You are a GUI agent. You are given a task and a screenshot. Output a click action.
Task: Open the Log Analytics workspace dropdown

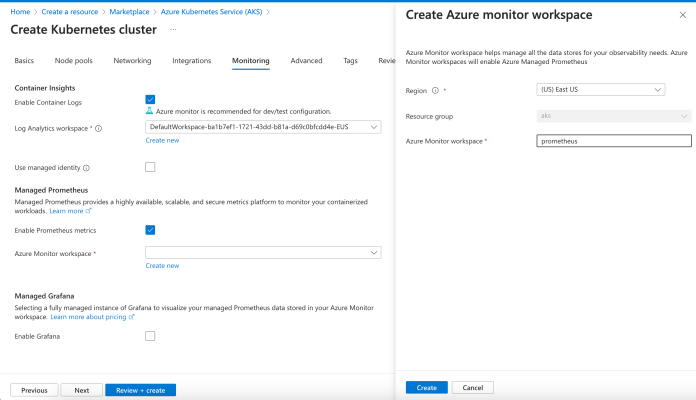pos(263,127)
